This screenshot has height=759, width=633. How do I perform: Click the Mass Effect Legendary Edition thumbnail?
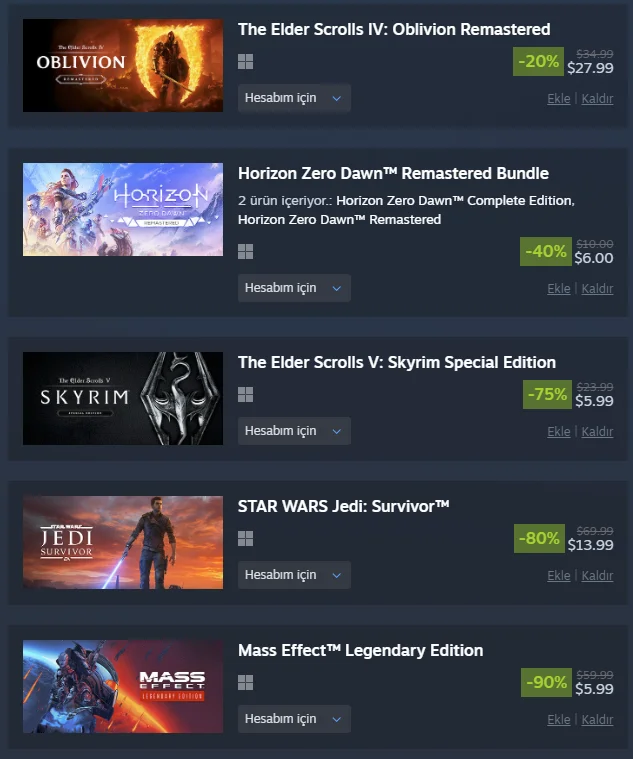click(x=123, y=686)
